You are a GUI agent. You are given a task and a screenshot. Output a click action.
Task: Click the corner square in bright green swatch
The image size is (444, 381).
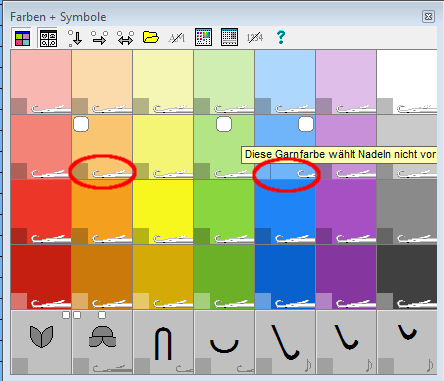[x=202, y=236]
